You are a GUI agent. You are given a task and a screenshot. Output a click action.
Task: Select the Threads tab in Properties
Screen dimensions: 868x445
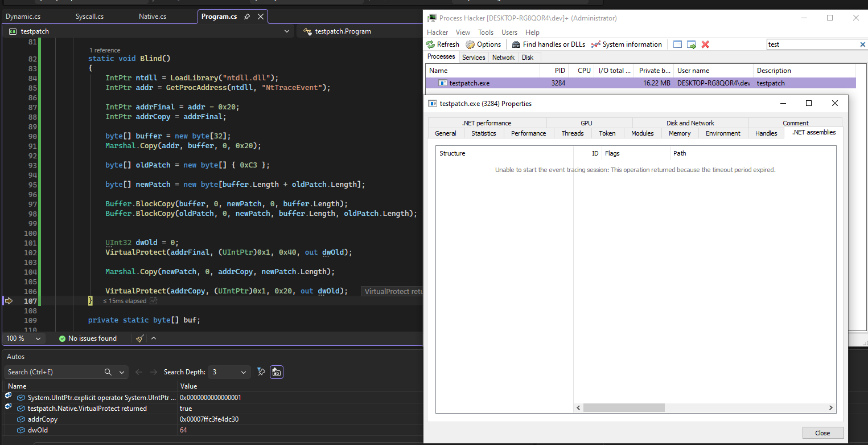point(573,133)
